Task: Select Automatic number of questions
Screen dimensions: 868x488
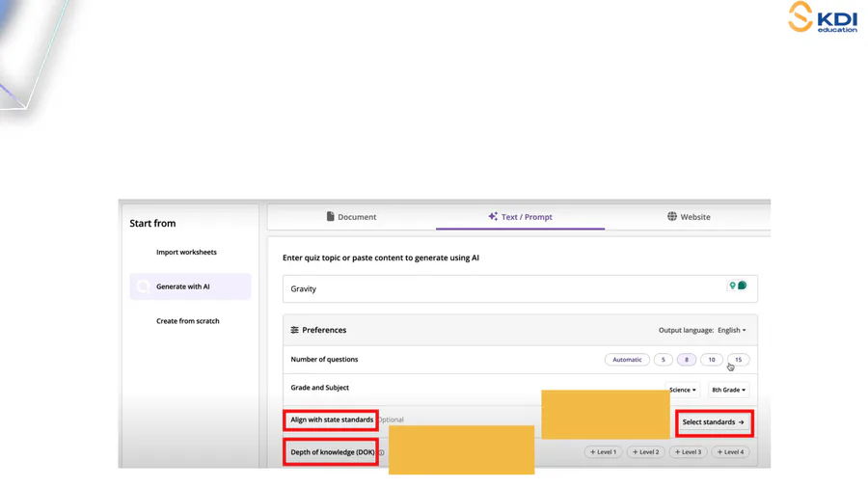Action: pyautogui.click(x=627, y=360)
